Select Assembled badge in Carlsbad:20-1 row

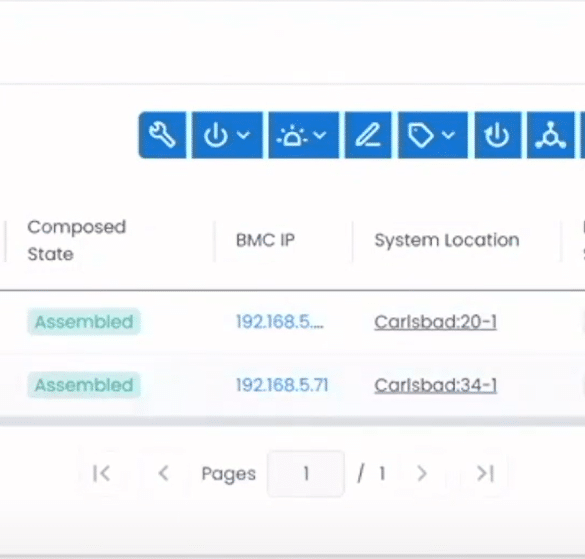click(x=84, y=321)
